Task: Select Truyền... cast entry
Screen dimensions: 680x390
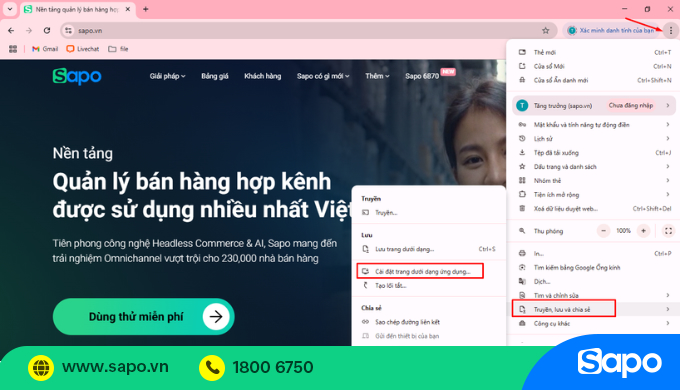Action: click(428, 213)
